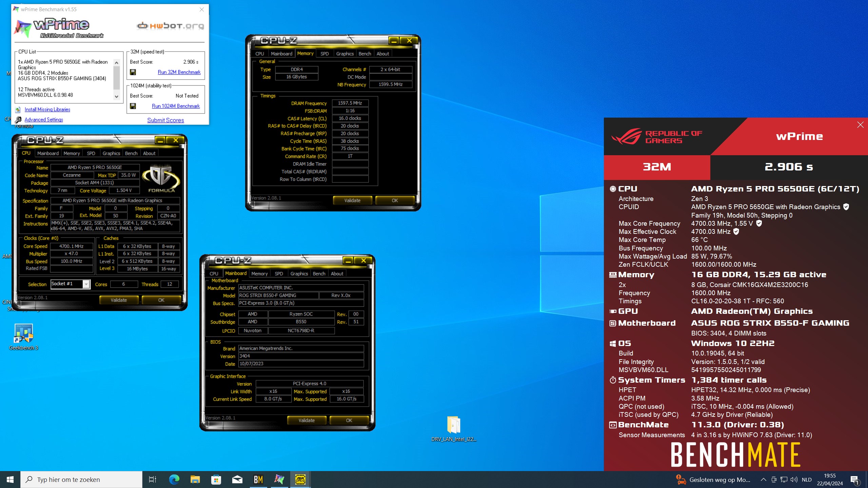
Task: Click the BenchMate taskbar icon
Action: [258, 480]
